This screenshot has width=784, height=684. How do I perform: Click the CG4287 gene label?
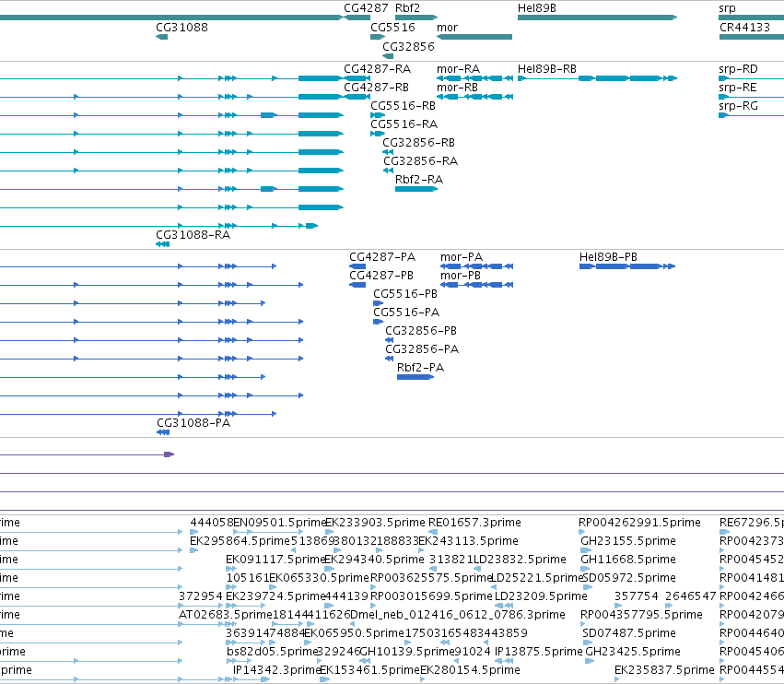(x=366, y=8)
